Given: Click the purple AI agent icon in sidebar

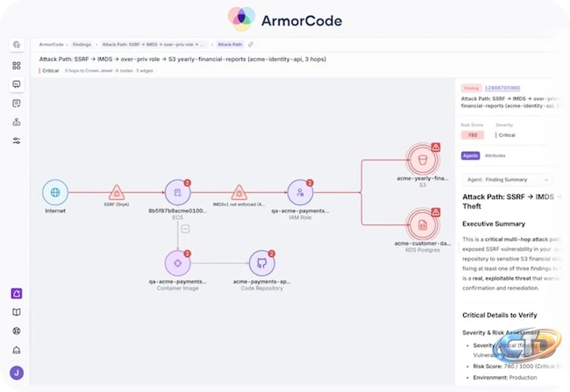Looking at the screenshot, I should [x=16, y=293].
